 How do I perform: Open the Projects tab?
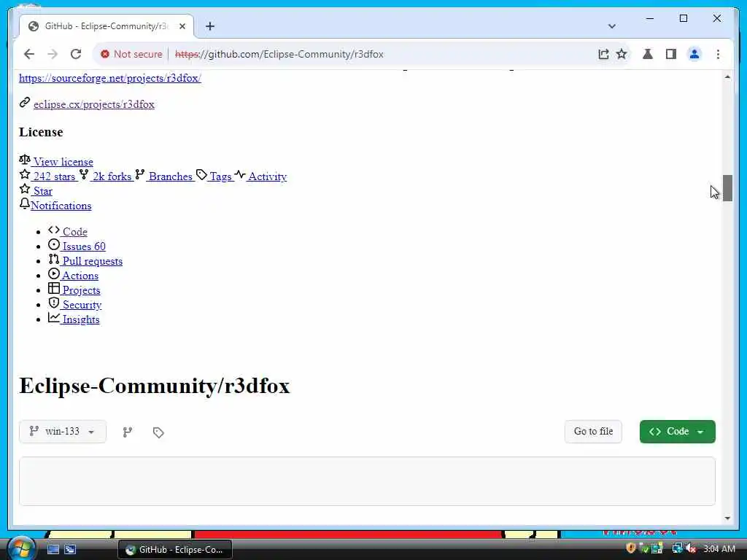click(81, 290)
